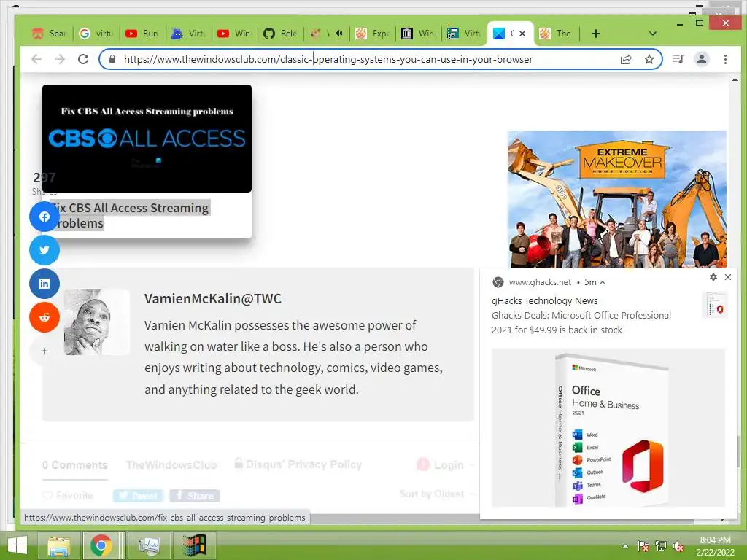Dismiss the gHacks notification
This screenshot has width=747, height=560.
(728, 277)
